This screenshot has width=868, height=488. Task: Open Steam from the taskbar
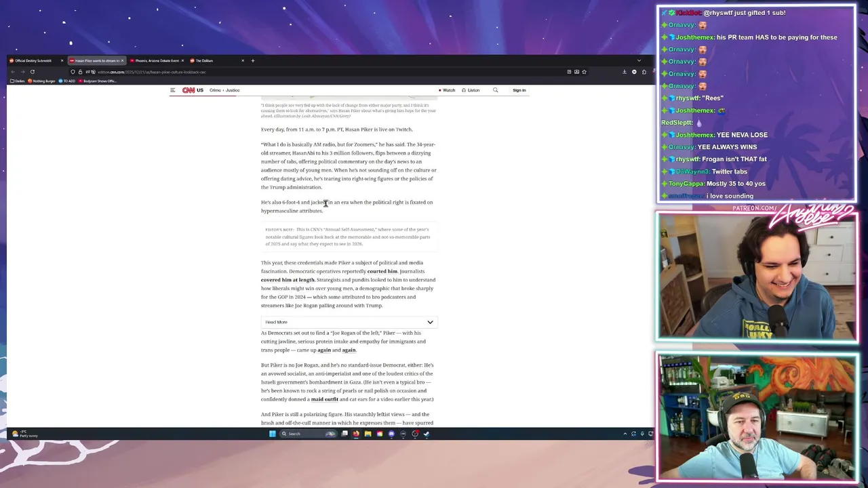(427, 434)
